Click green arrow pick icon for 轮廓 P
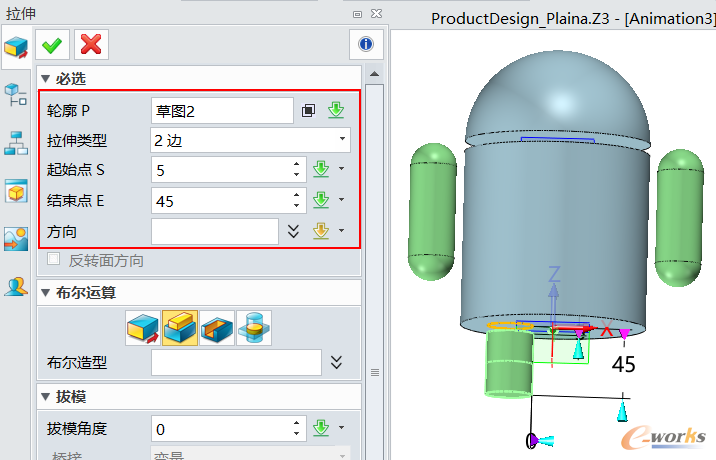 click(336, 110)
